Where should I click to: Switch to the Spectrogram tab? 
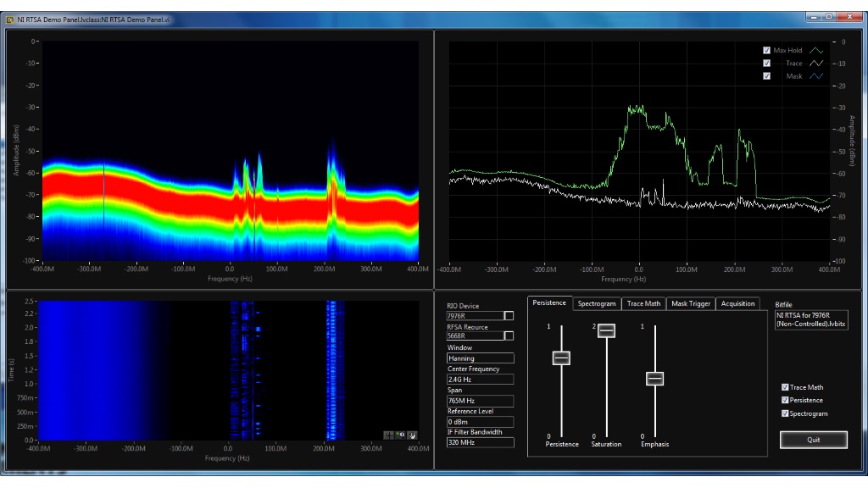[x=597, y=304]
